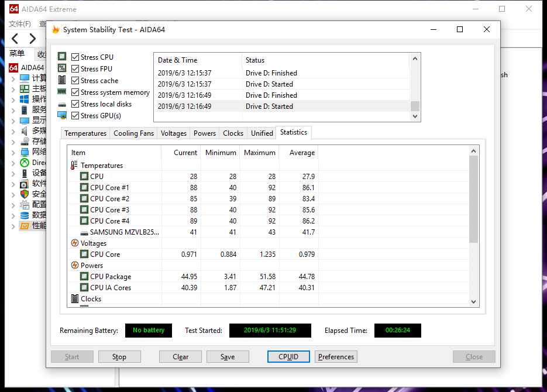Toggle the Stress local disks checkbox
547x392 pixels.
click(75, 104)
